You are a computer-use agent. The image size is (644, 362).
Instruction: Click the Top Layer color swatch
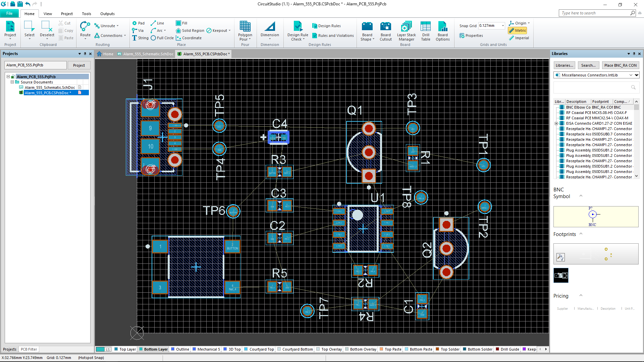coord(116,349)
